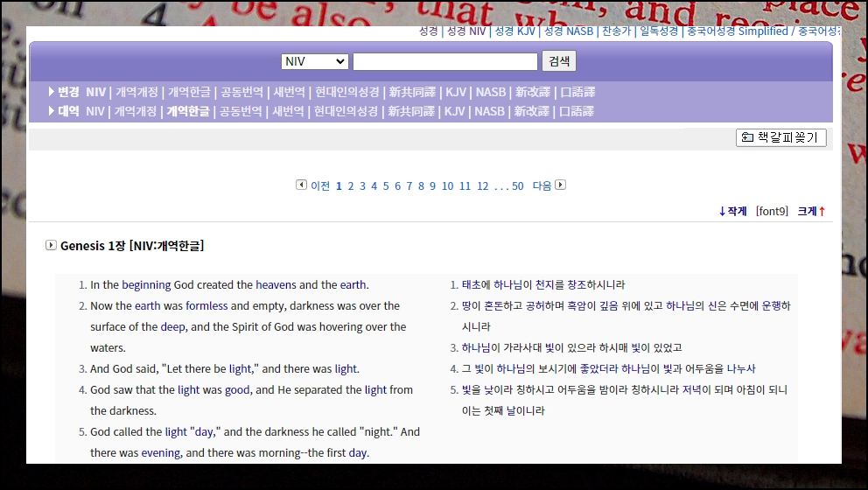868x490 pixels.
Task: Switch version to KJV in 변경 row
Action: click(x=456, y=92)
